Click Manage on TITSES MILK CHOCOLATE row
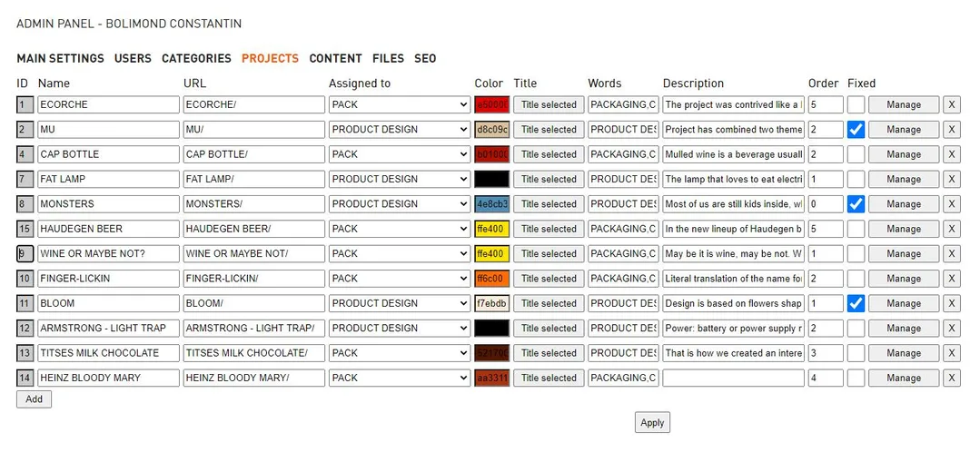980x472 pixels. click(x=903, y=353)
